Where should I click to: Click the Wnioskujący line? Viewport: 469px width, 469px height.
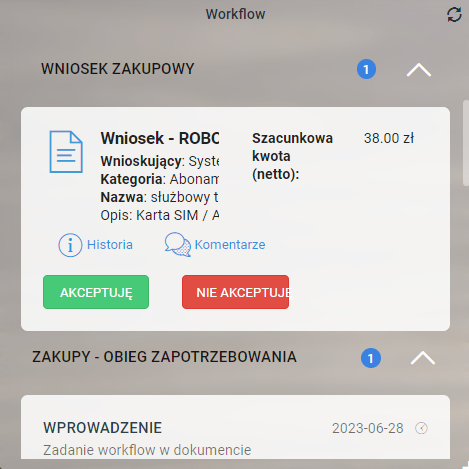coord(160,161)
